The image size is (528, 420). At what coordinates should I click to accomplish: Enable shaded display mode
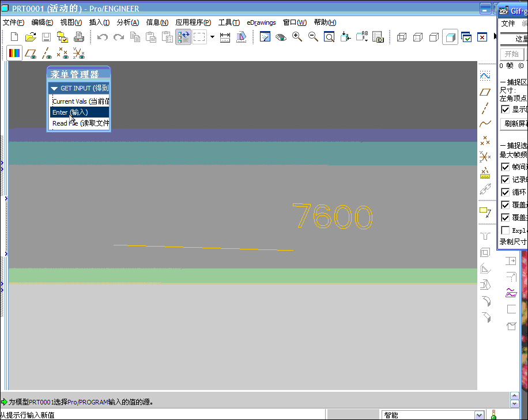450,37
